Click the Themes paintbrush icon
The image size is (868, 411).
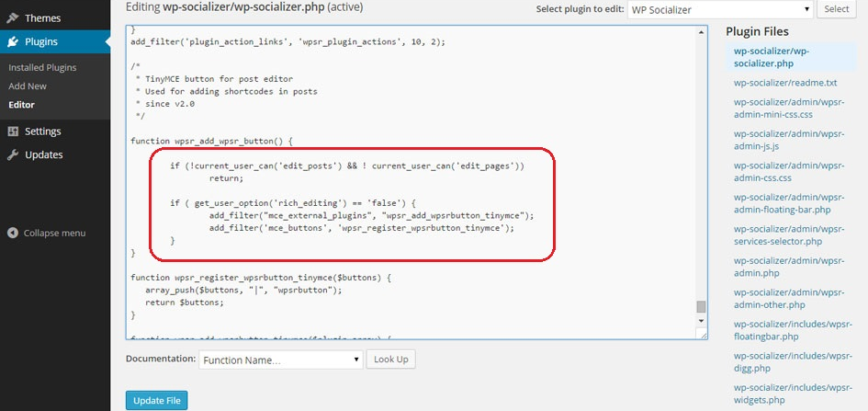pyautogui.click(x=13, y=18)
